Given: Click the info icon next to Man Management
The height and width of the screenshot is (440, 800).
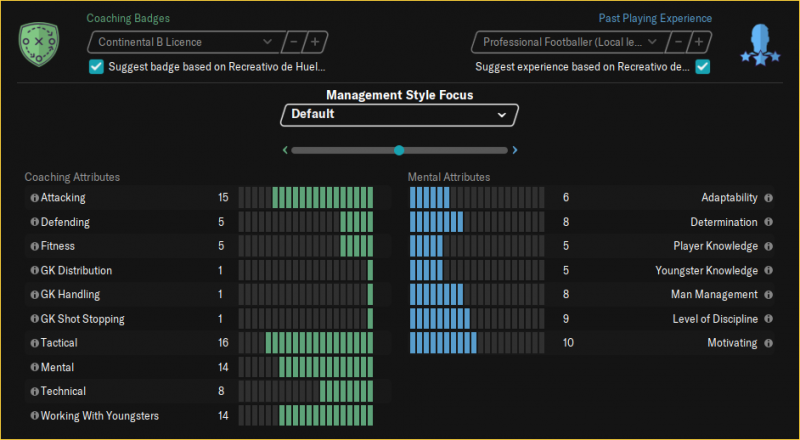Looking at the screenshot, I should coord(769,295).
